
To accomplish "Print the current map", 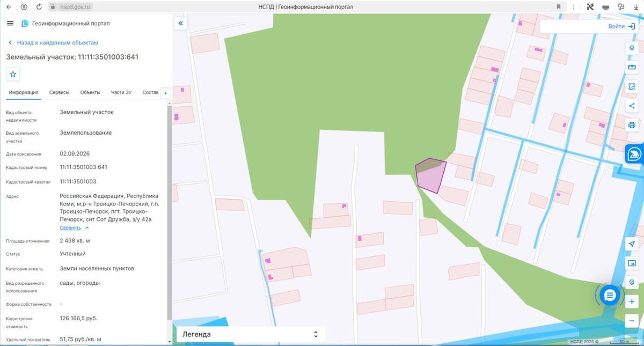I will coord(632,125).
